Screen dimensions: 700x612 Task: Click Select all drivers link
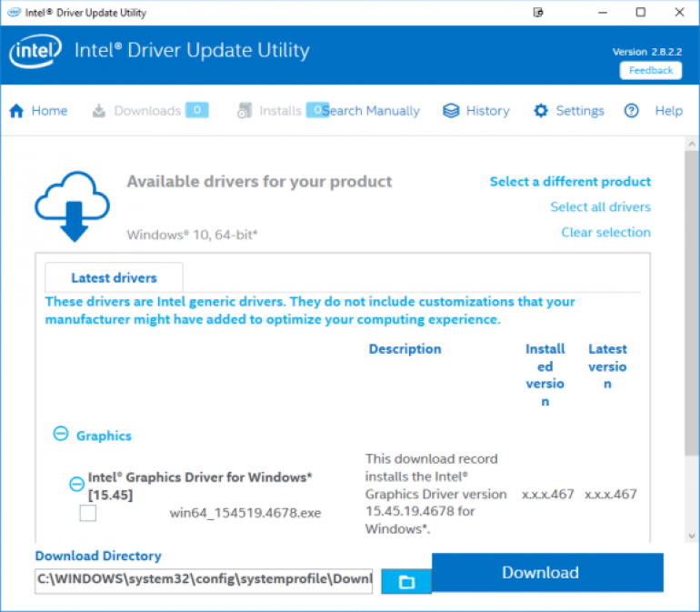pos(600,206)
